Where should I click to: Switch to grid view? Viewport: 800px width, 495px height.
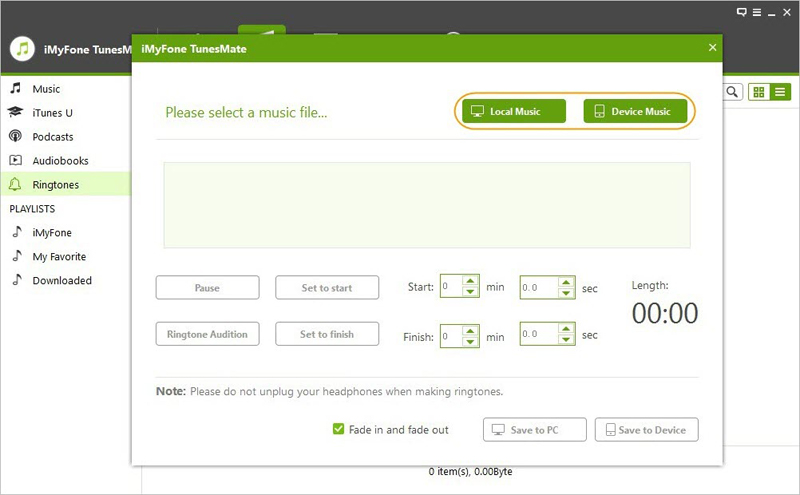759,92
